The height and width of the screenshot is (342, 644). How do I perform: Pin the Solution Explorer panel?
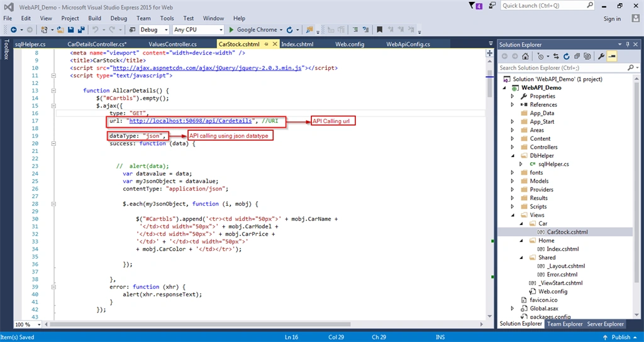[x=628, y=45]
